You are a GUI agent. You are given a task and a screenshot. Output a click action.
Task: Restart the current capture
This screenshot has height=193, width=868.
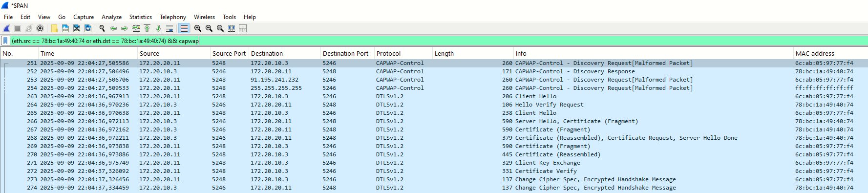29,28
